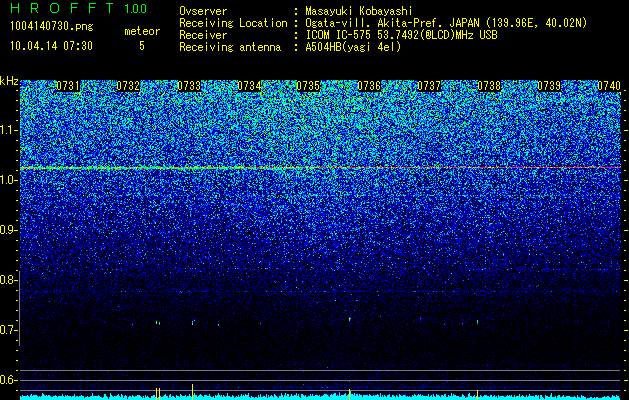This screenshot has height=400, width=629.
Task: Click the 0.7 frequency axis label
Action: click(9, 330)
